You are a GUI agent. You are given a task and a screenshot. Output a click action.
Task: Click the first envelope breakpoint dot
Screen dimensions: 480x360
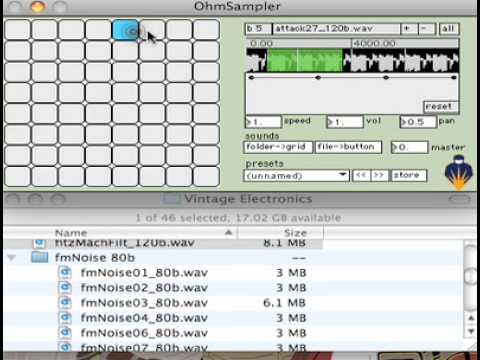click(251, 78)
